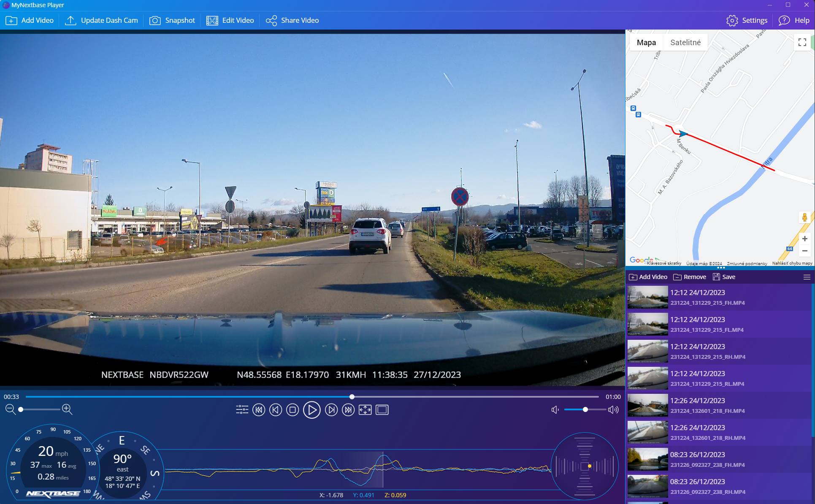Click Update Dash Cam

[101, 20]
